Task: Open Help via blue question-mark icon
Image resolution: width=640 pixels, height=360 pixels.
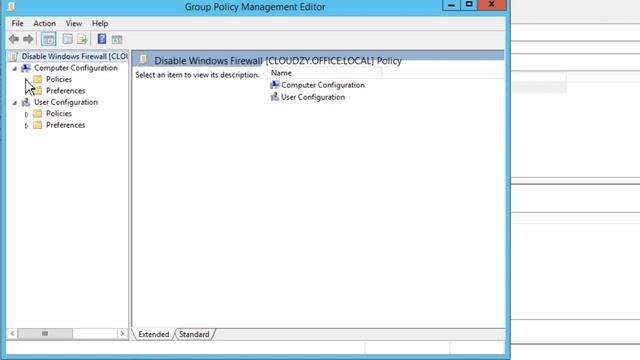Action: (102, 39)
